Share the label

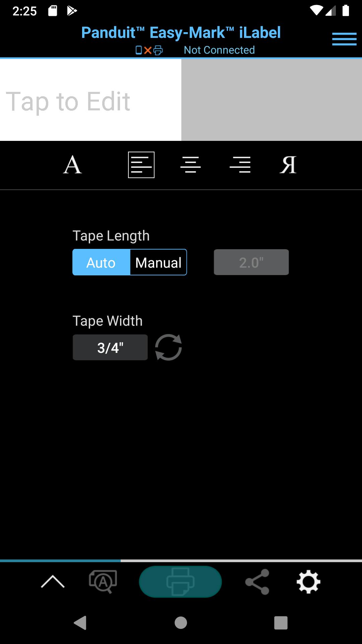(x=257, y=582)
